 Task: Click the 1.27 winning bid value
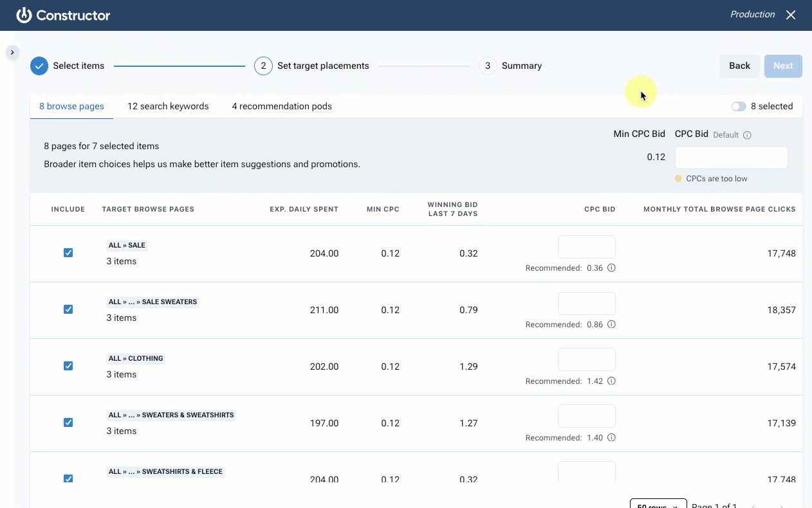468,423
